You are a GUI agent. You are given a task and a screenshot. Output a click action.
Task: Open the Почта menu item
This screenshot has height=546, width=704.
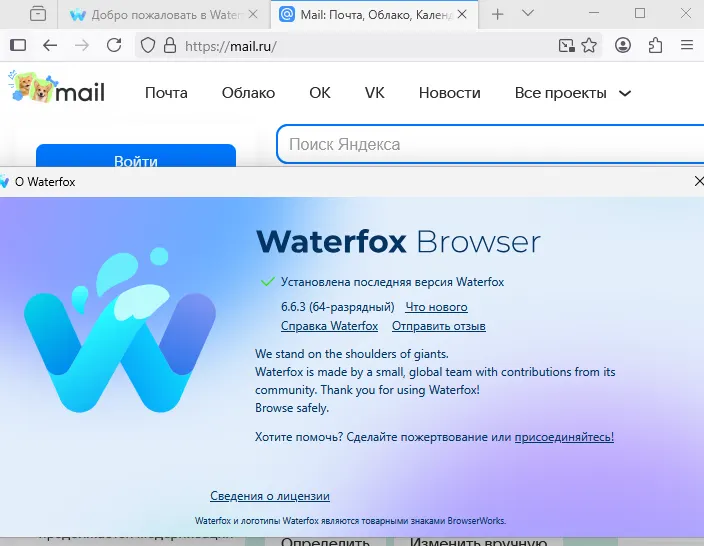[166, 93]
